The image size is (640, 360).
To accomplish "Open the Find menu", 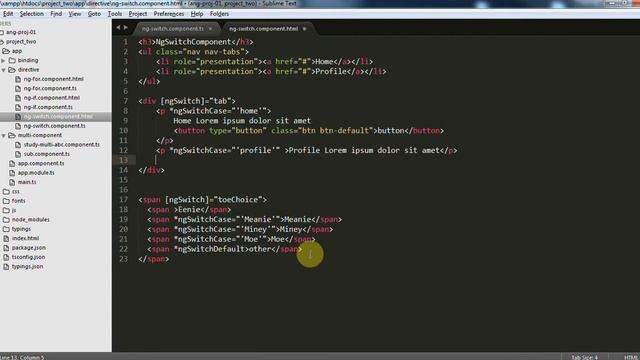I will click(x=56, y=13).
